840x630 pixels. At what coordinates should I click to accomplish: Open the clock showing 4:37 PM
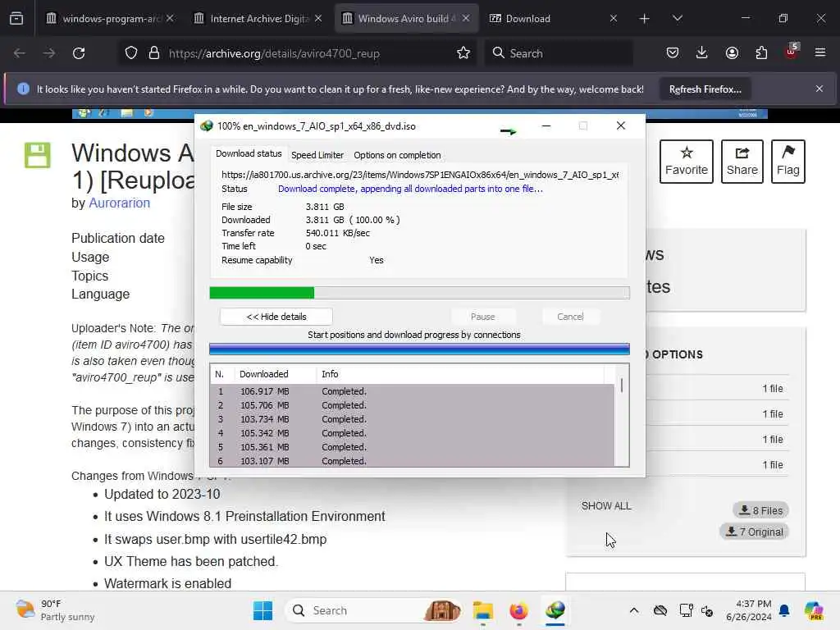[749, 610]
